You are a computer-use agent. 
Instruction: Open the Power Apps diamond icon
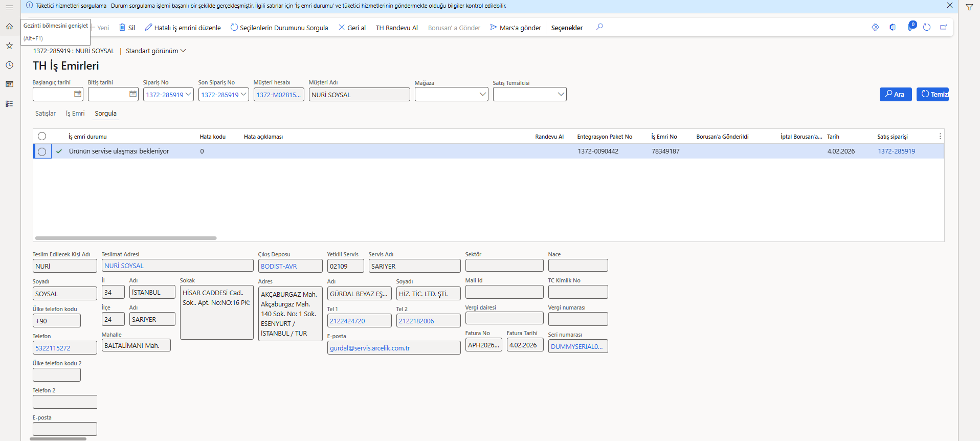pyautogui.click(x=875, y=27)
